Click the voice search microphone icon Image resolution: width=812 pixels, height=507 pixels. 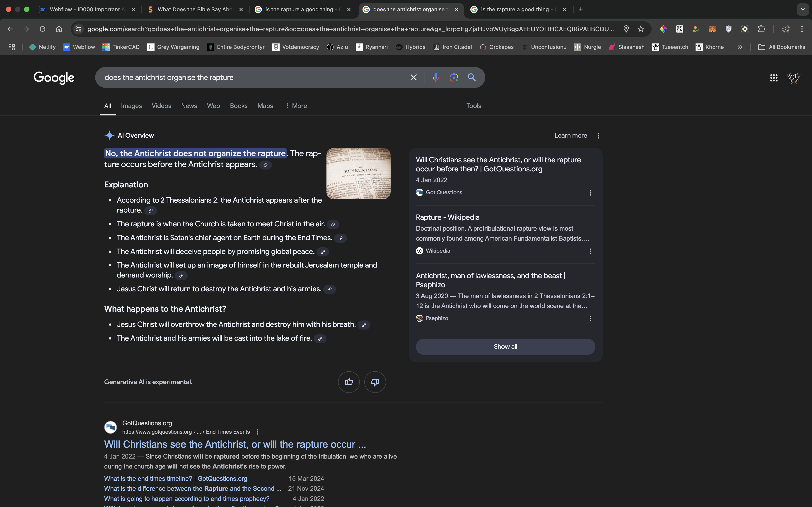435,77
